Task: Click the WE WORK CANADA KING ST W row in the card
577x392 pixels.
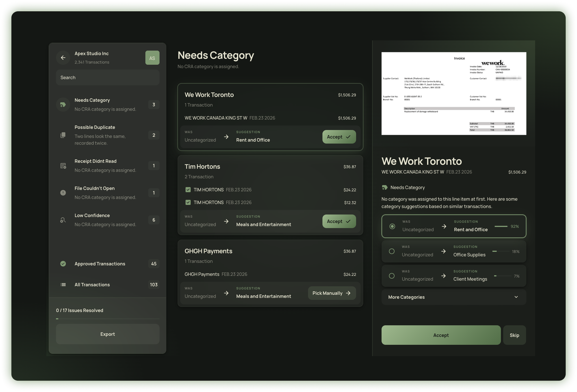Action: [270, 118]
